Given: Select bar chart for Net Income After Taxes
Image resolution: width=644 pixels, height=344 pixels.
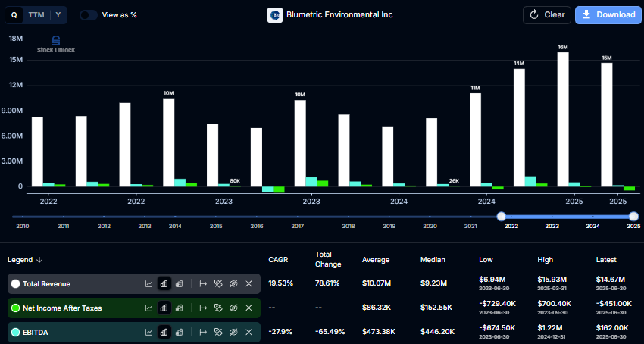Looking at the screenshot, I should pyautogui.click(x=164, y=308).
